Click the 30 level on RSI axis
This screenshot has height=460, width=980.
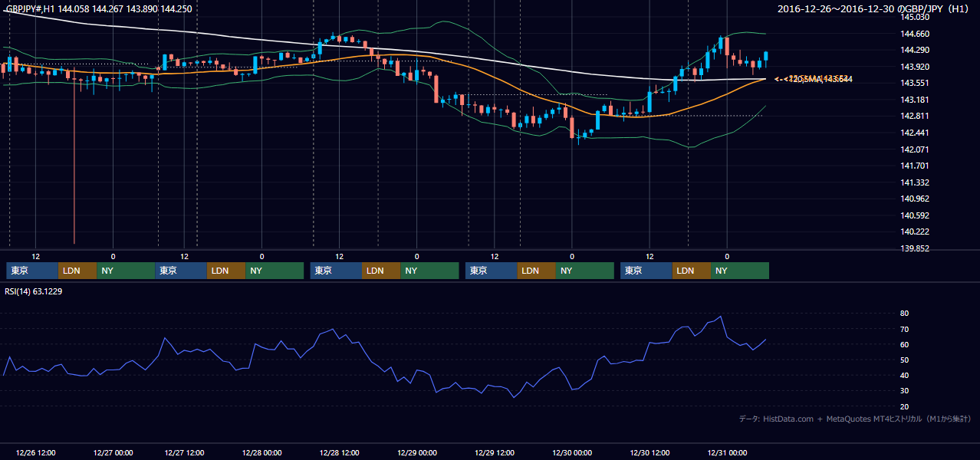(904, 391)
